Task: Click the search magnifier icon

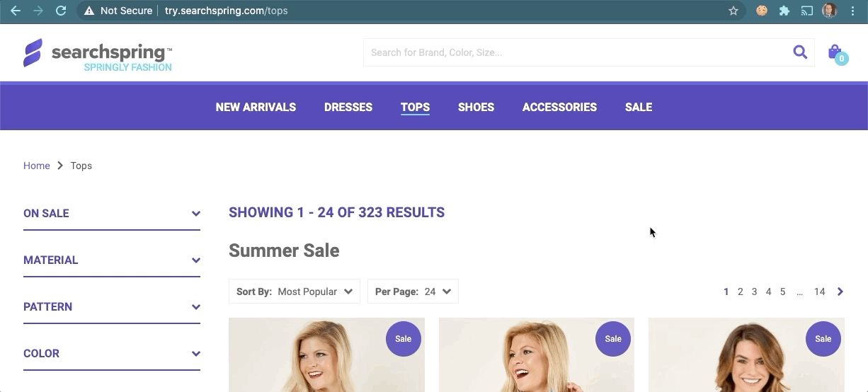Action: [x=800, y=52]
